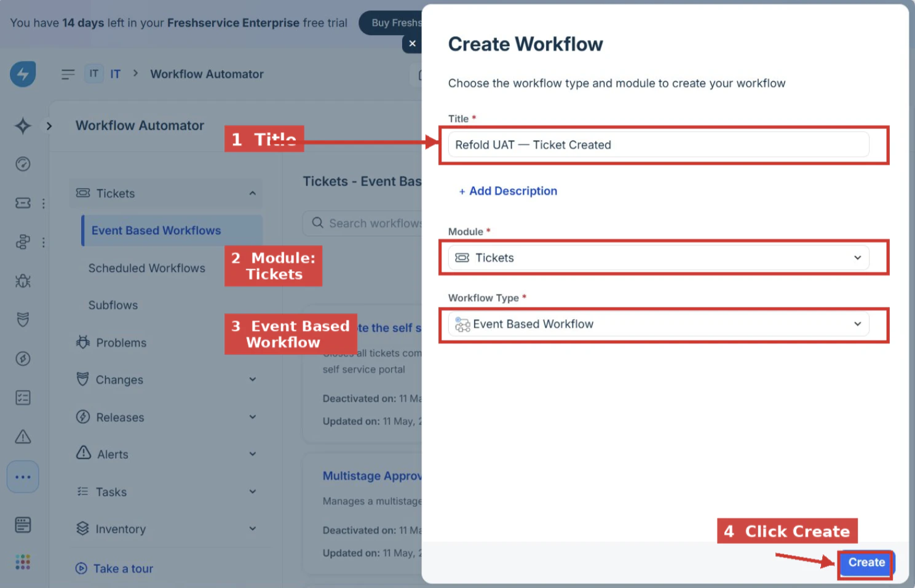The width and height of the screenshot is (915, 588).
Task: Click kebab dots beside tickets sidebar icon
Action: point(44,203)
